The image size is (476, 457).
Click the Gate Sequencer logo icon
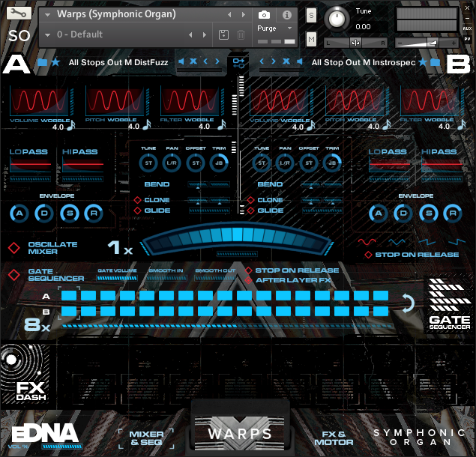click(450, 304)
